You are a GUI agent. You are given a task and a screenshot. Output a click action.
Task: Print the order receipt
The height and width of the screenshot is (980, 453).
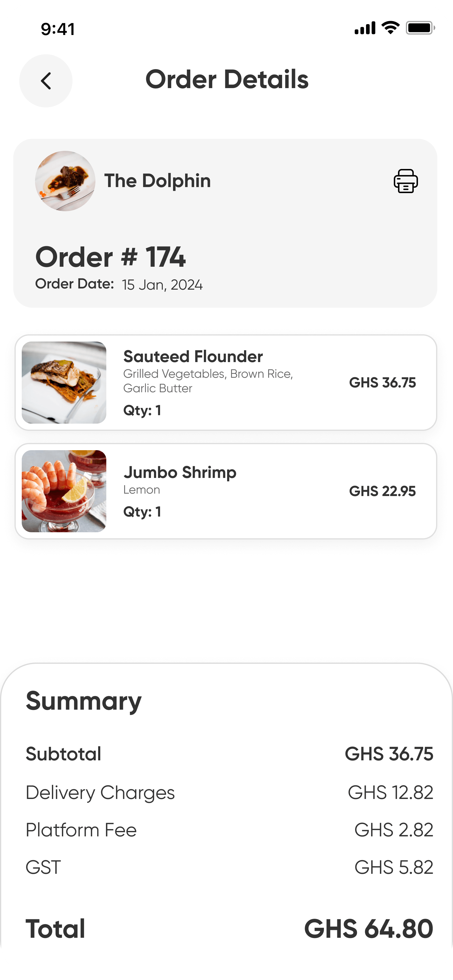pyautogui.click(x=405, y=181)
